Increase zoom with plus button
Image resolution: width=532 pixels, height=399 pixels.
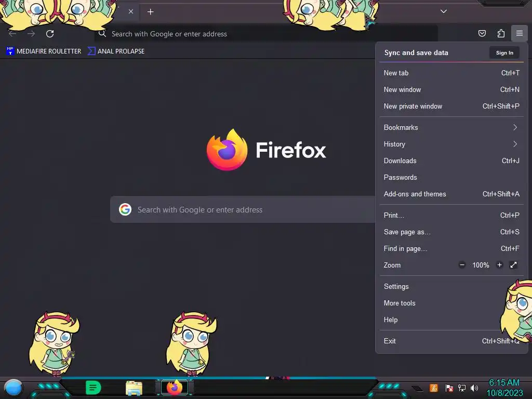point(499,265)
